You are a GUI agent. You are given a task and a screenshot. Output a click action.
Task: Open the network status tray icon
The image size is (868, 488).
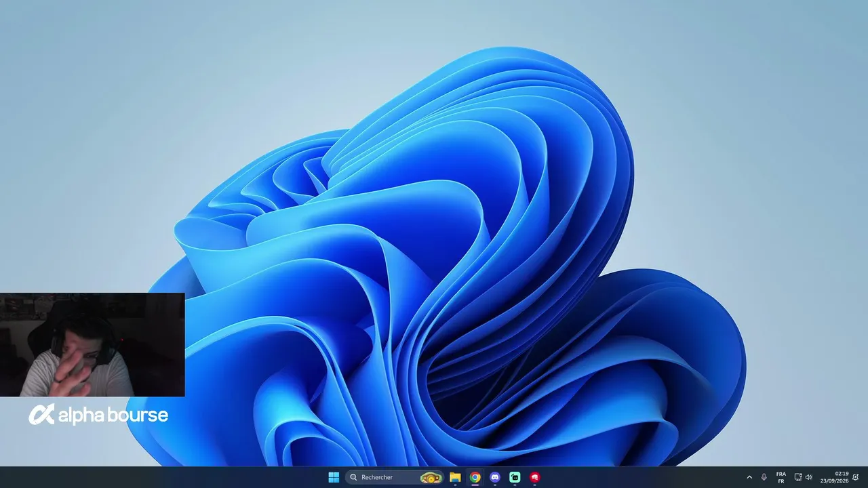click(x=798, y=477)
